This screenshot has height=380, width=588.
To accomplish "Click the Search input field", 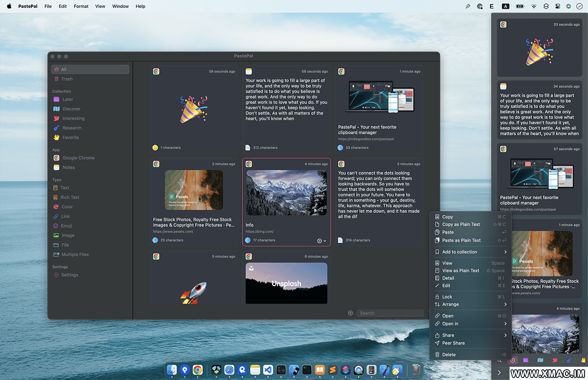I will pos(390,313).
